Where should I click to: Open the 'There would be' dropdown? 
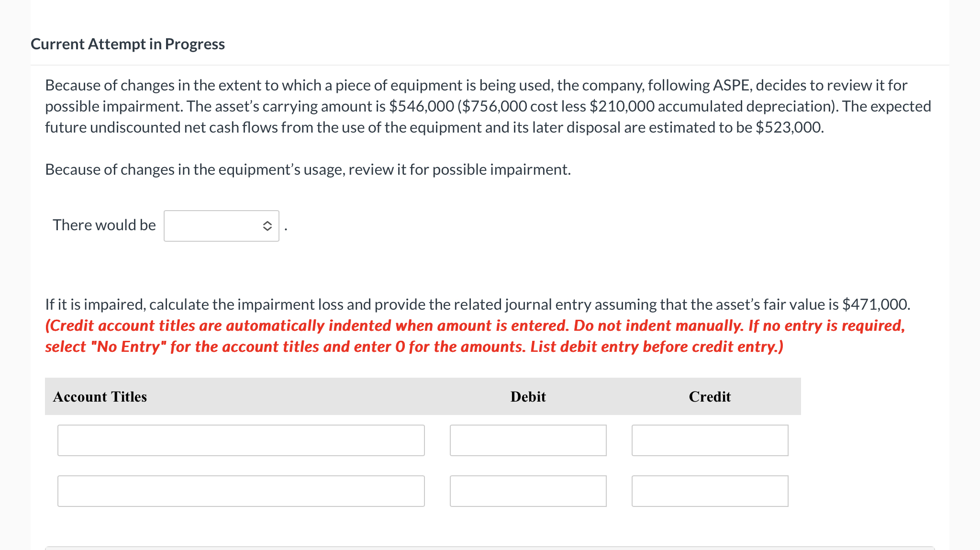[x=221, y=226]
